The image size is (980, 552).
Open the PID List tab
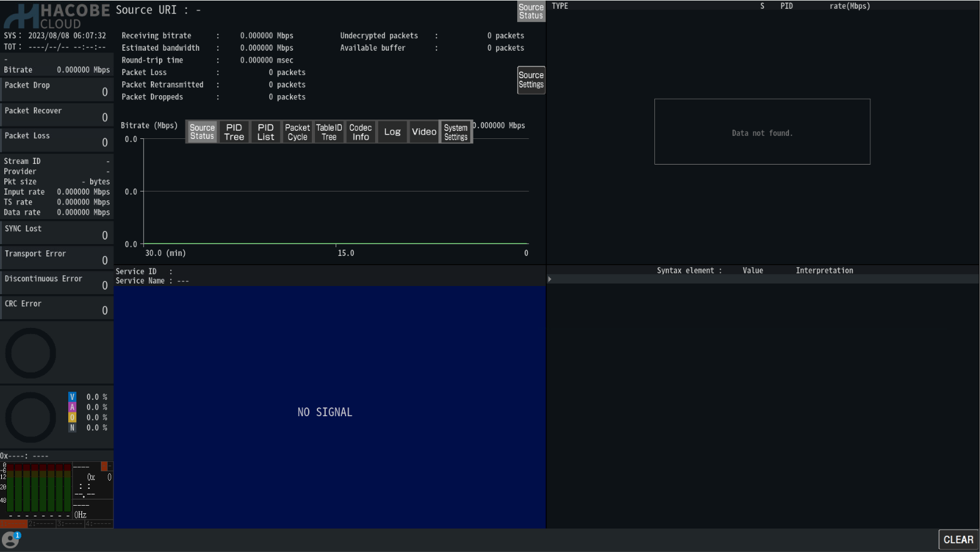266,132
